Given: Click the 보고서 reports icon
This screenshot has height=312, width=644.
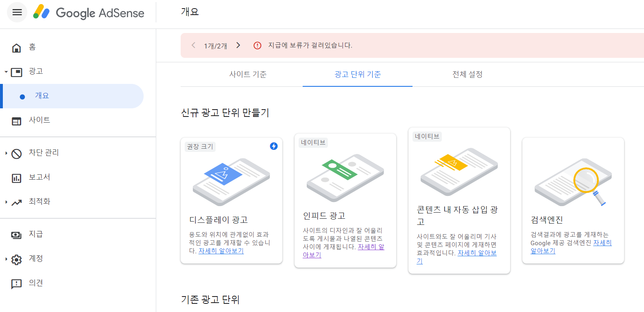Looking at the screenshot, I should 16,178.
